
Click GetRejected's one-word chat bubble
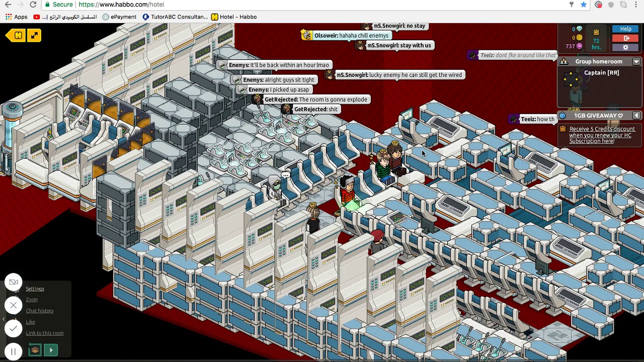point(310,109)
